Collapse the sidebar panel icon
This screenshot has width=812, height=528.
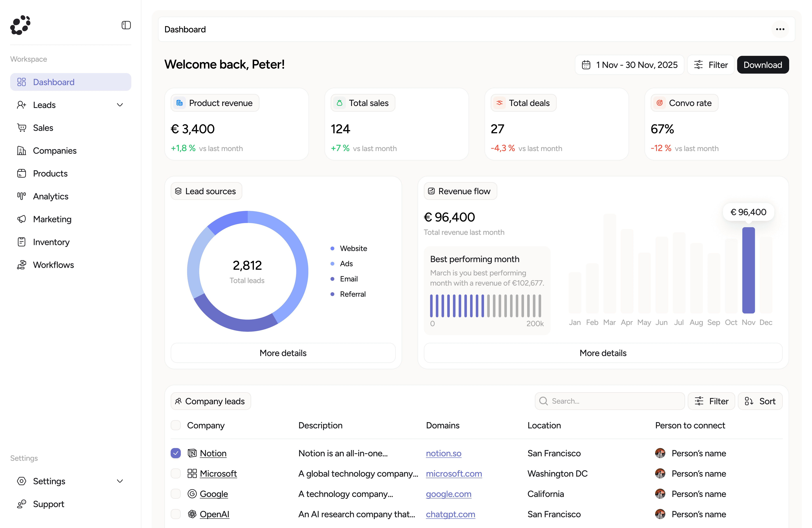click(126, 25)
